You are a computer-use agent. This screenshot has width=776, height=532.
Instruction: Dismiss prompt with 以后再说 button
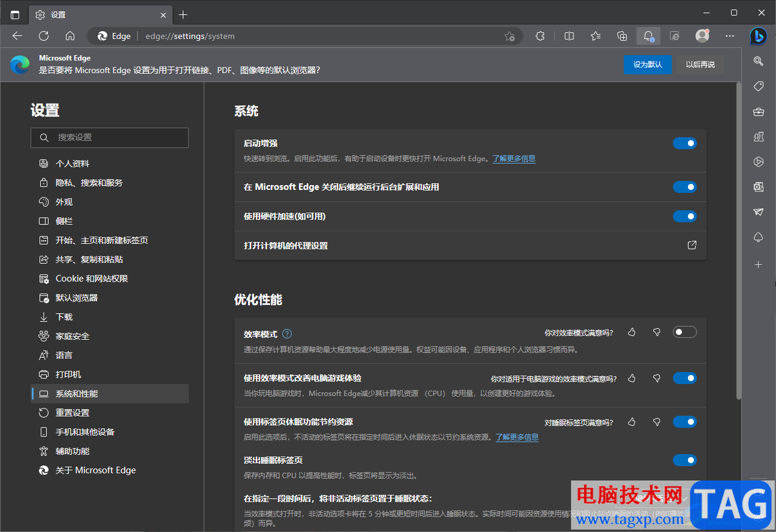coord(700,65)
